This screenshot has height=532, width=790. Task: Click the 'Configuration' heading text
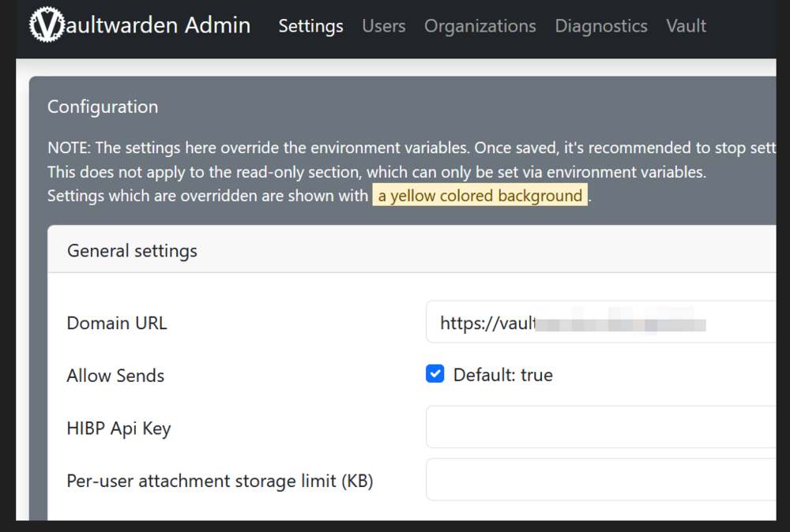pyautogui.click(x=103, y=107)
